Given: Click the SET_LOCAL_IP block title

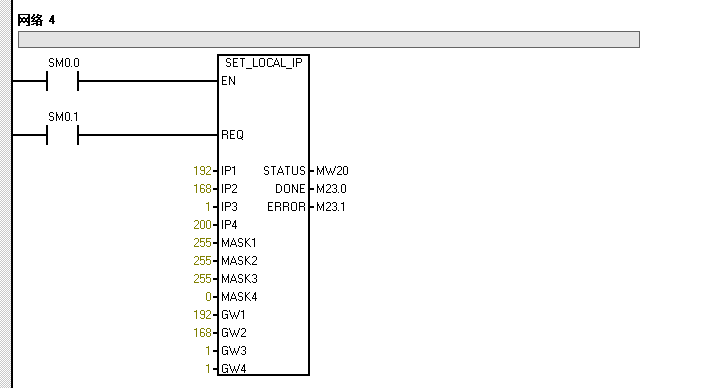Looking at the screenshot, I should (264, 63).
